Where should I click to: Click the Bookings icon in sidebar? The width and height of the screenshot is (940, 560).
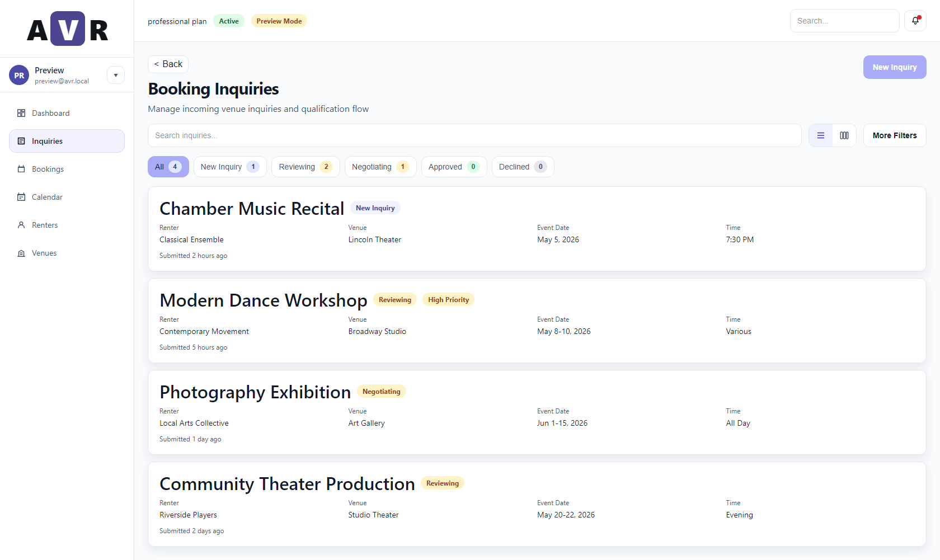[x=21, y=169]
